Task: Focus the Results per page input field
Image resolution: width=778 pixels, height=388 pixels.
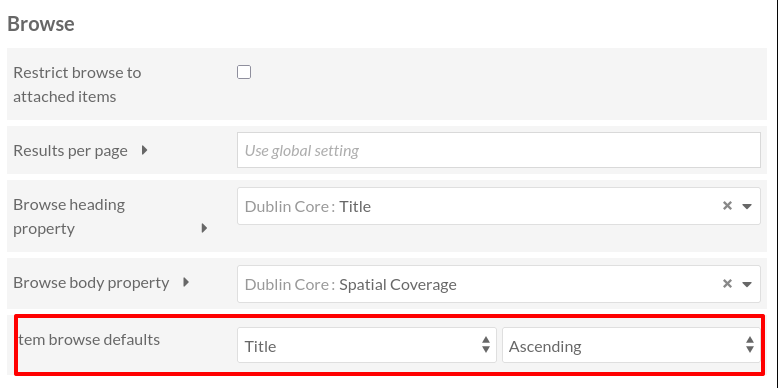Action: click(499, 150)
